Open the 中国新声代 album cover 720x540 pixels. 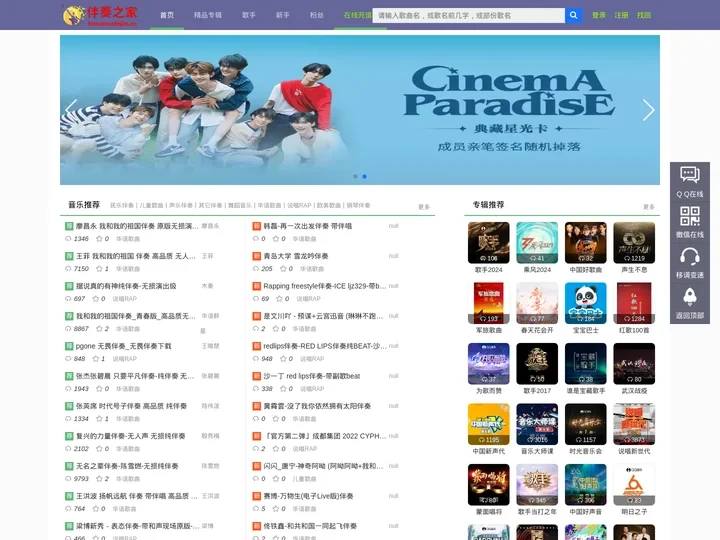coord(489,424)
